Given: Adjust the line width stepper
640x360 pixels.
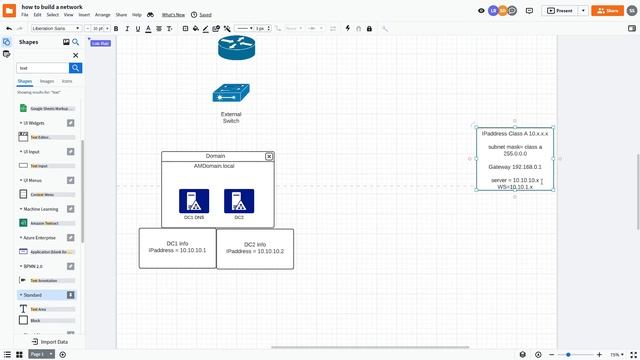Looking at the screenshot, I should (268, 29).
